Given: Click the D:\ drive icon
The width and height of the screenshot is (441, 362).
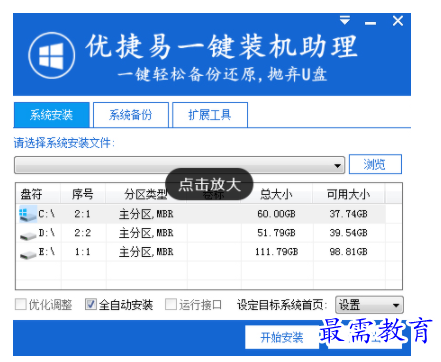Looking at the screenshot, I should tap(28, 235).
